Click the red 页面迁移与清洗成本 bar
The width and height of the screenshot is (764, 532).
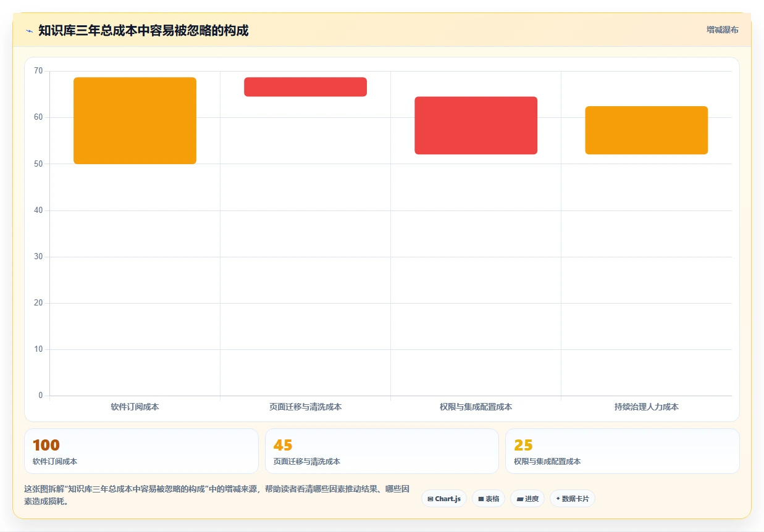(x=305, y=87)
